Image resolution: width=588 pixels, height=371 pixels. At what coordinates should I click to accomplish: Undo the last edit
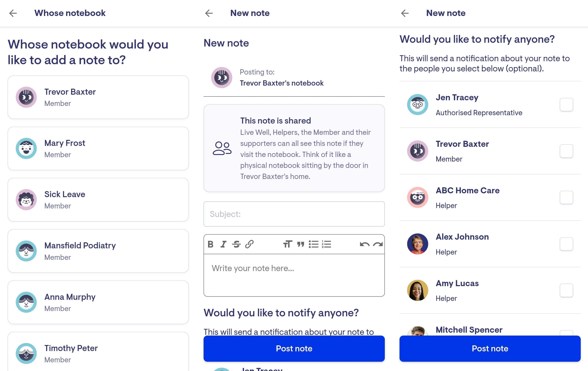click(x=365, y=244)
